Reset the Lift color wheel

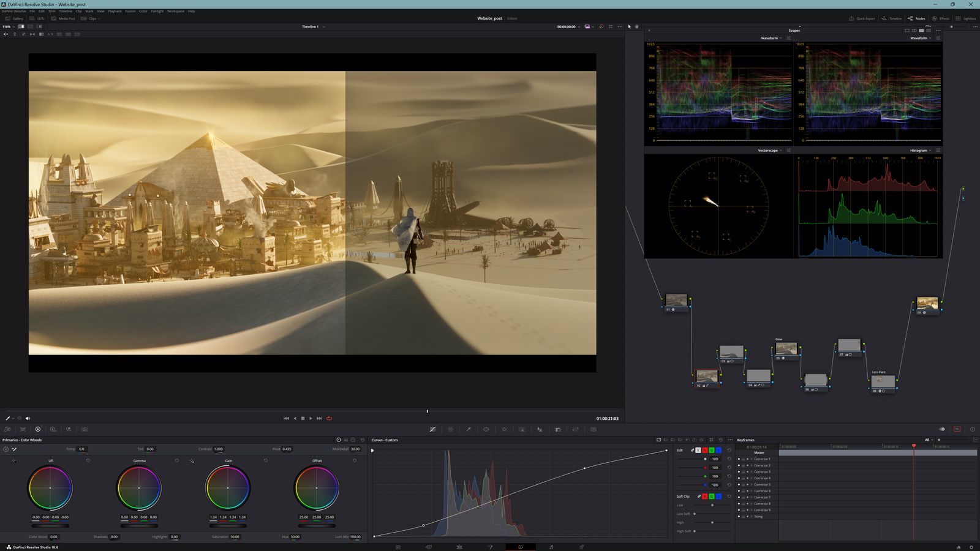click(x=88, y=460)
